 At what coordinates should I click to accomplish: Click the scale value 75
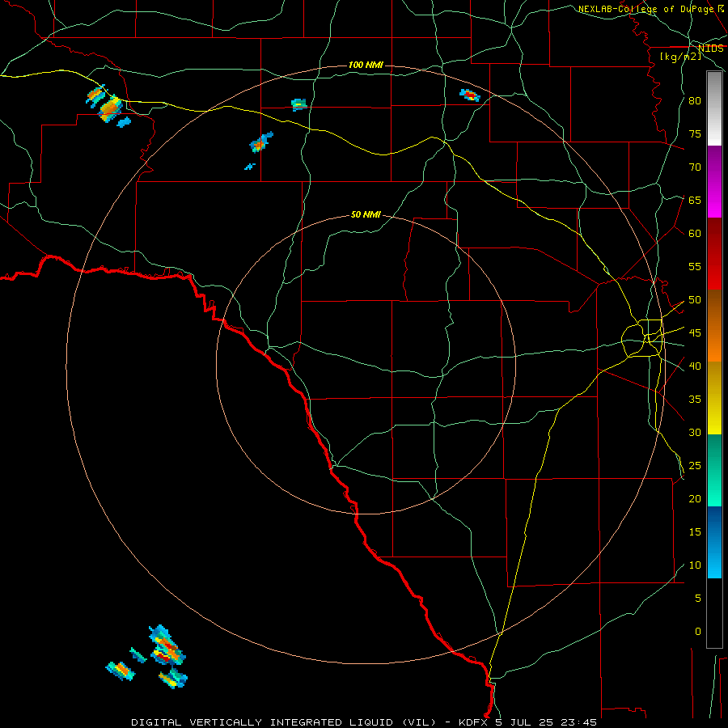coord(695,133)
